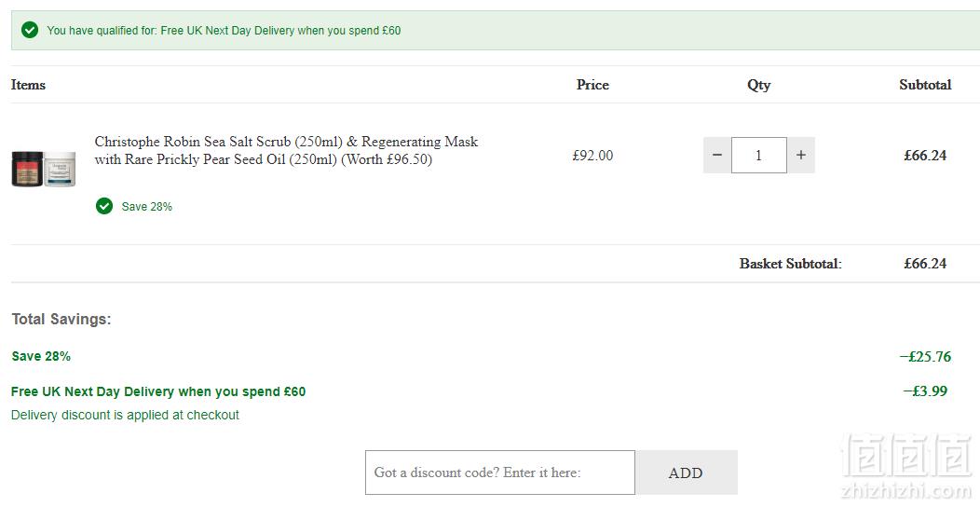Open the Christophe Robin Sea Salt Scrub link

click(286, 151)
